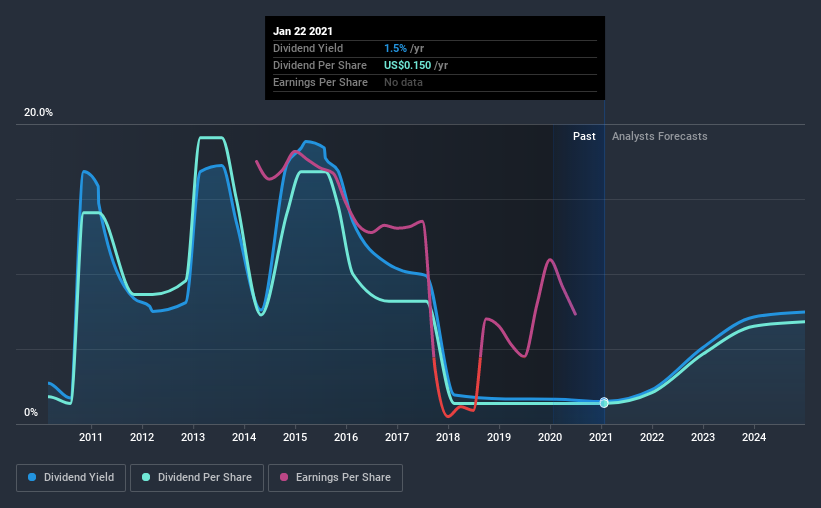Click the 'Past' region label
Screen dimensions: 821x508
pyautogui.click(x=584, y=136)
